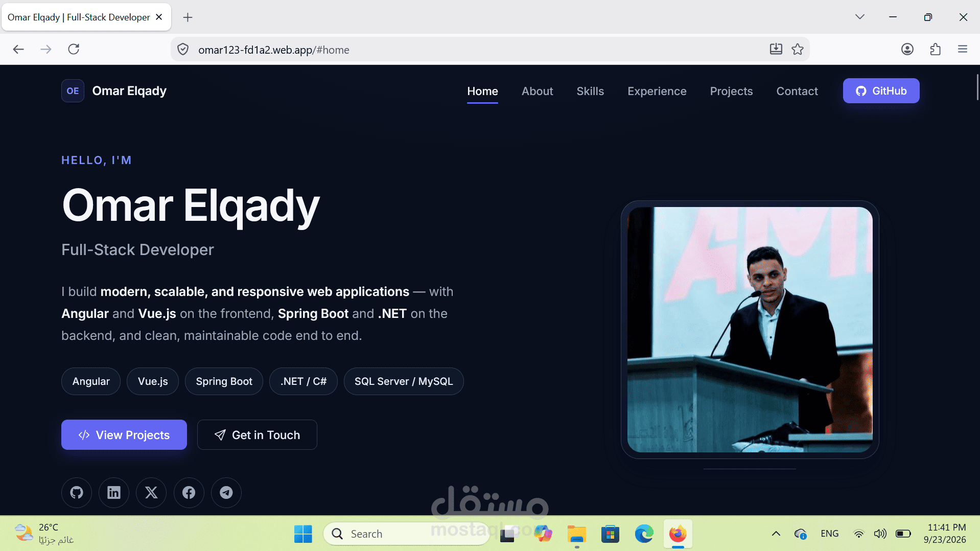This screenshot has width=980, height=551.
Task: Click the install/save page icon in address bar
Action: (x=776, y=49)
